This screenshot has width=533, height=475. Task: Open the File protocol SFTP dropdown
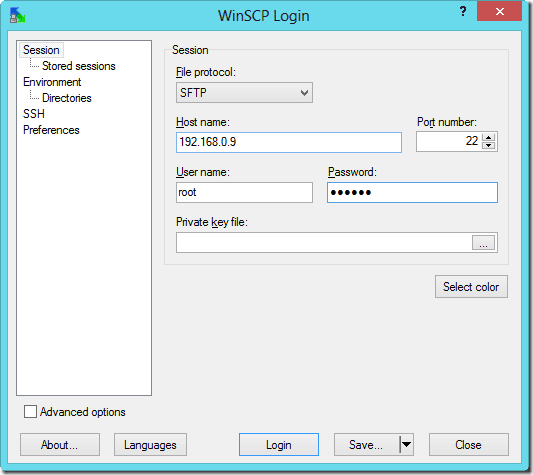tap(244, 92)
